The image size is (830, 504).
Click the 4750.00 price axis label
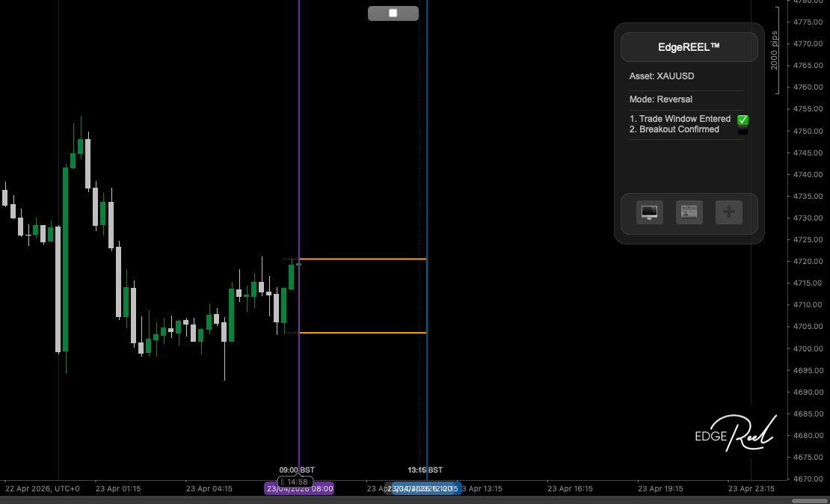point(808,131)
